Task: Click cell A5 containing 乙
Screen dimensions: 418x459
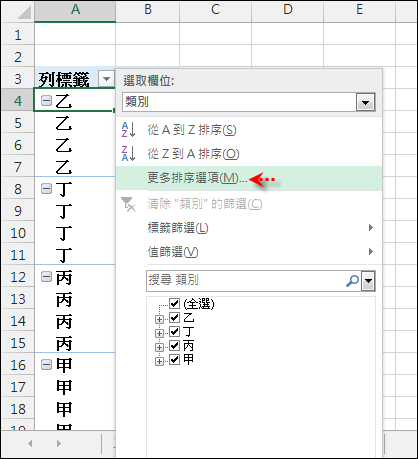Action: pyautogui.click(x=75, y=123)
